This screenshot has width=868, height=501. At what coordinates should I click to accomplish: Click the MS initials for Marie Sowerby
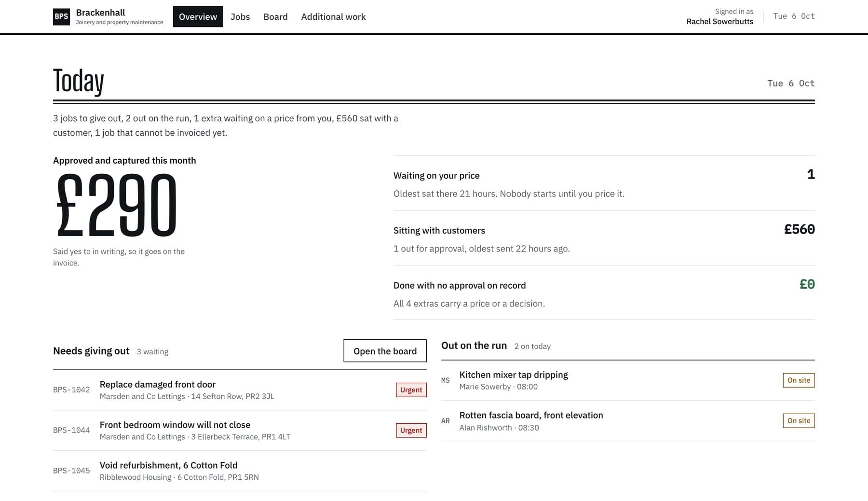coord(445,380)
